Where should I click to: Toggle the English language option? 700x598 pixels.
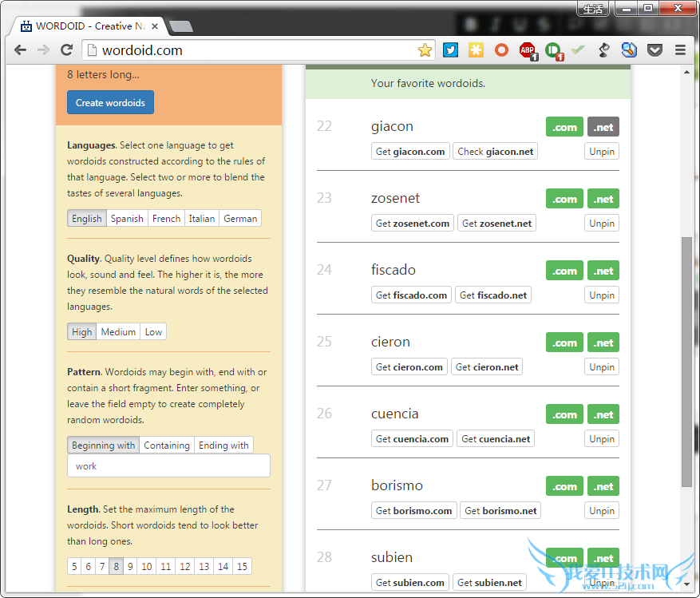tap(87, 219)
